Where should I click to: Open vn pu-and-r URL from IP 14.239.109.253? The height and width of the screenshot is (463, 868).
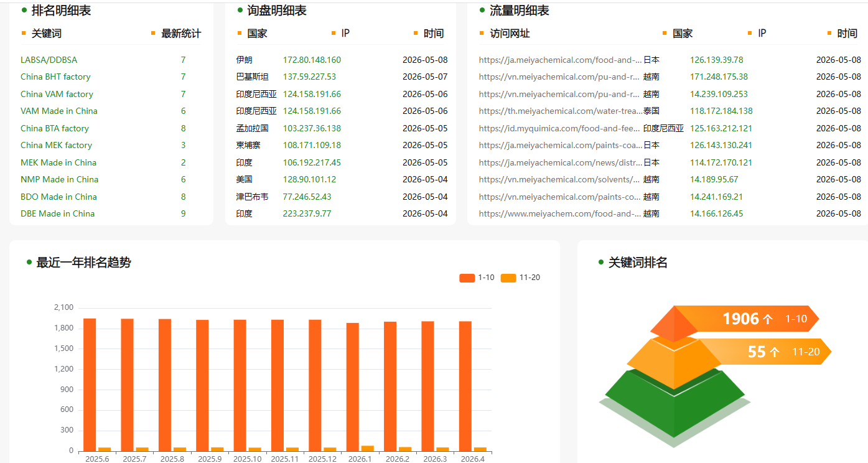click(559, 94)
